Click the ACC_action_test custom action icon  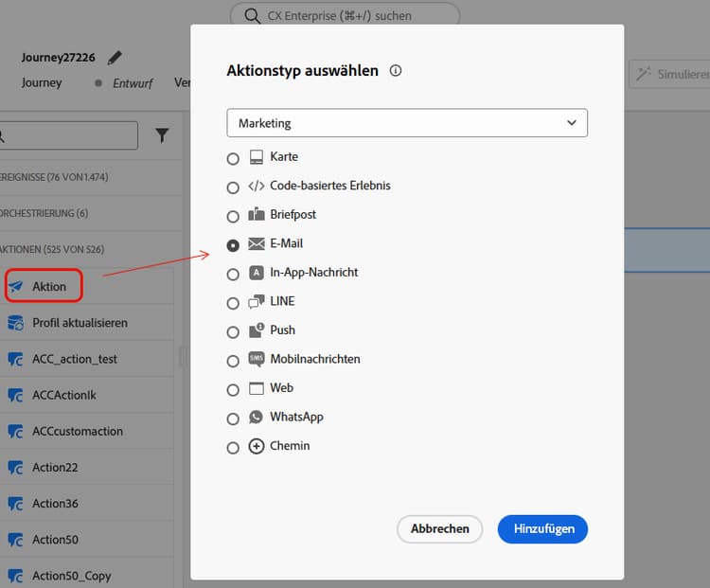[16, 359]
